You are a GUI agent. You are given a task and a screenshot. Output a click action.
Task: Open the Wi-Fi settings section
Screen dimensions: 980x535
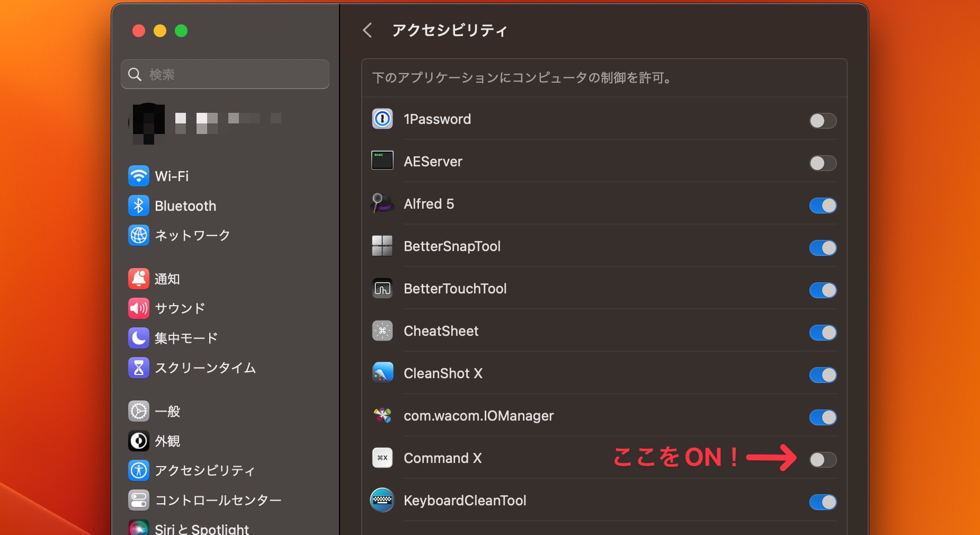(x=172, y=176)
